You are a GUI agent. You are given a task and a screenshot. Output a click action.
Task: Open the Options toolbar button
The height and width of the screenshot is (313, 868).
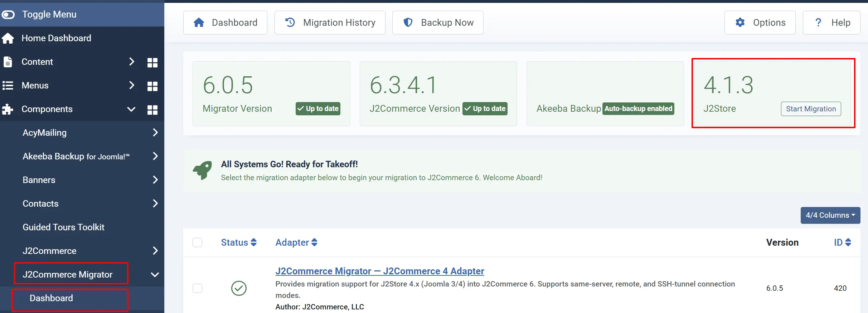click(x=760, y=23)
